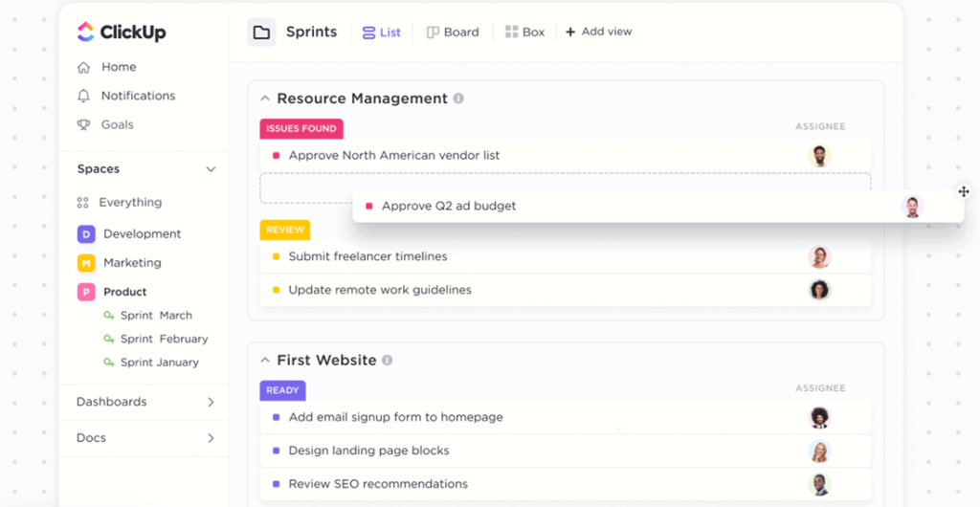Viewport: 980px width, 507px height.
Task: Collapse the First Website list
Action: pos(265,361)
